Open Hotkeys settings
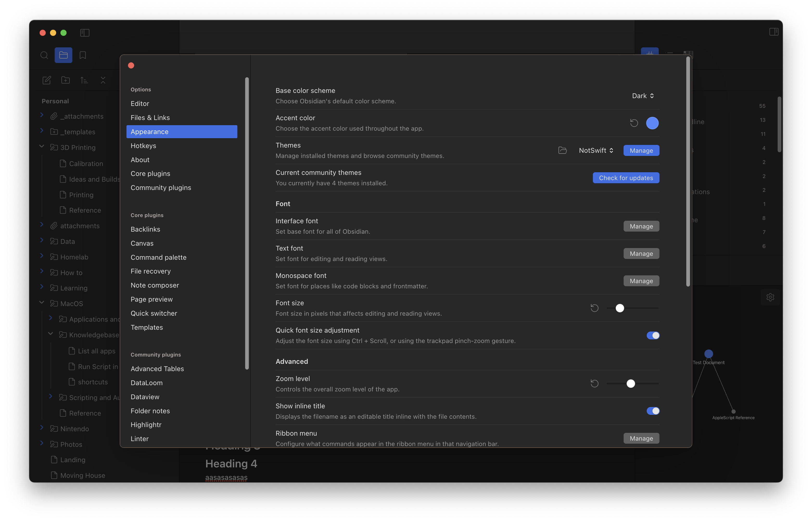Viewport: 812px width, 521px height. point(182,146)
